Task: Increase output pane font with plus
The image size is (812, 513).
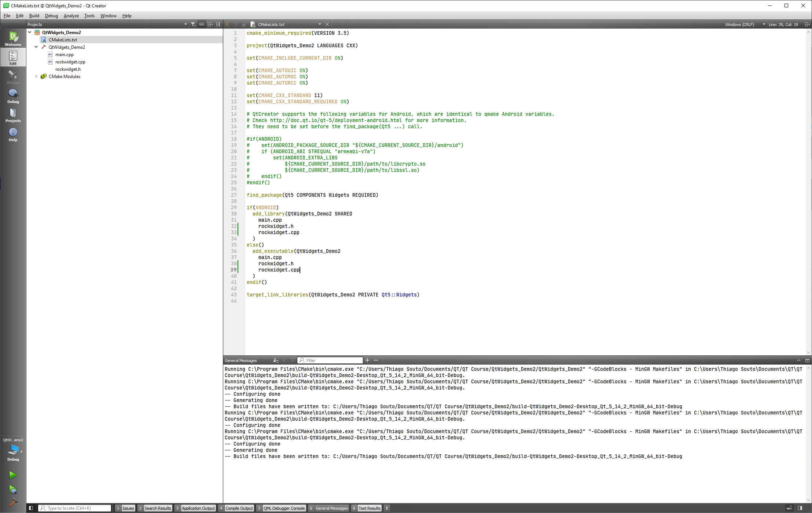Action: pos(367,361)
